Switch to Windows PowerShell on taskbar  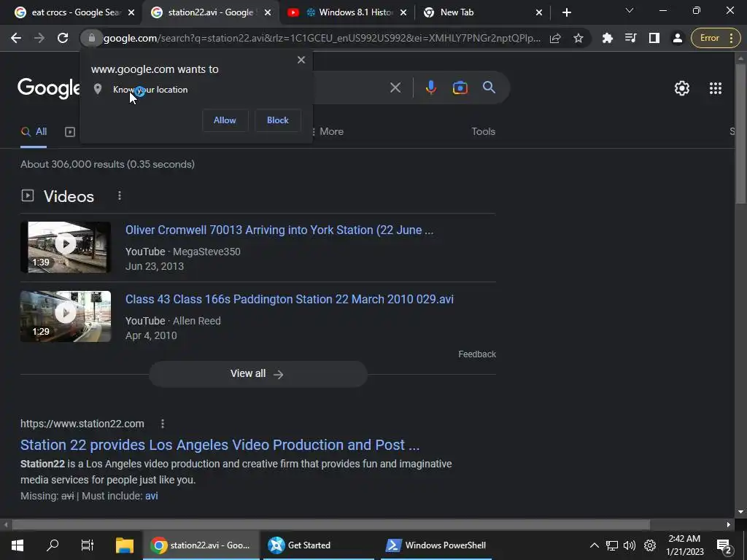point(436,545)
